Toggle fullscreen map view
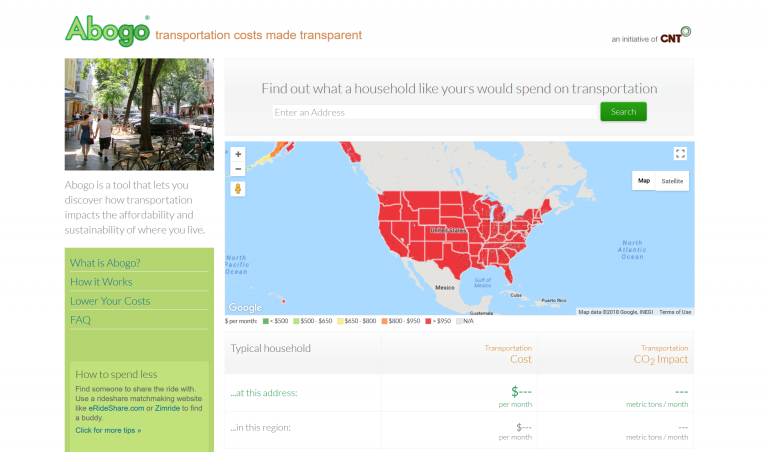 680,154
